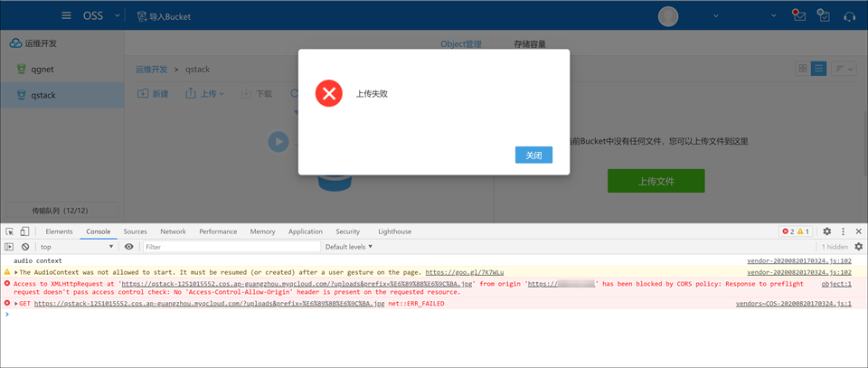
Task: Open the mail notifications envelope icon
Action: tap(798, 15)
